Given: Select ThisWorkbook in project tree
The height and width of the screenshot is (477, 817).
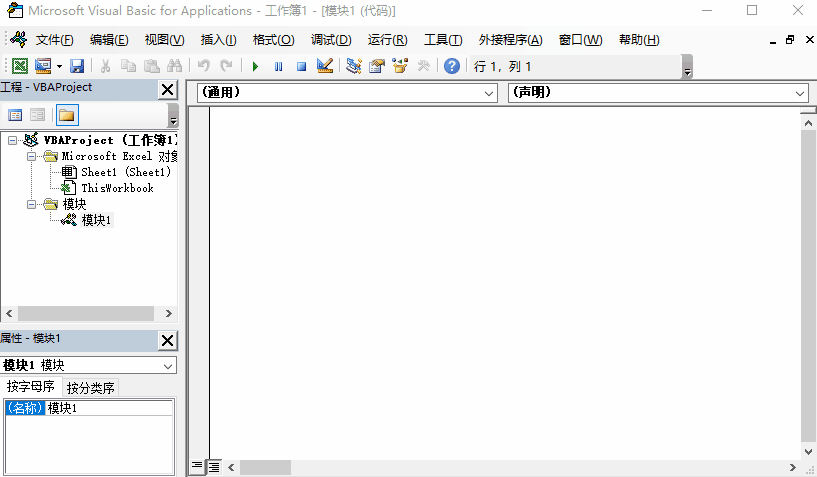Looking at the screenshot, I should (x=117, y=188).
